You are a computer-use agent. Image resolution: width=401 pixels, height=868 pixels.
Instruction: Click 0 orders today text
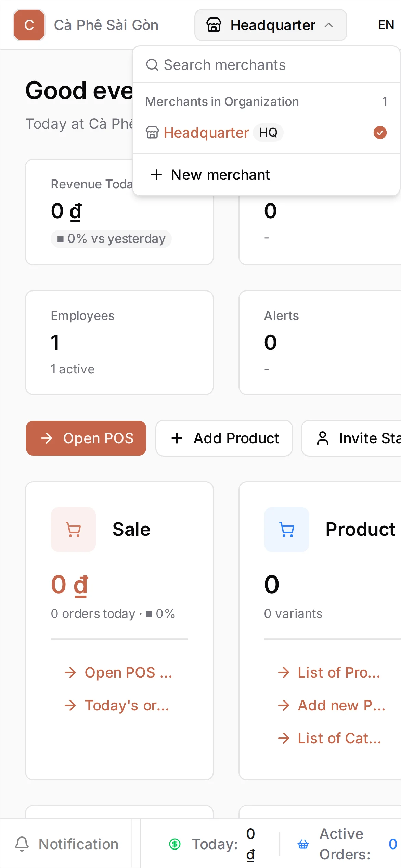point(93,613)
